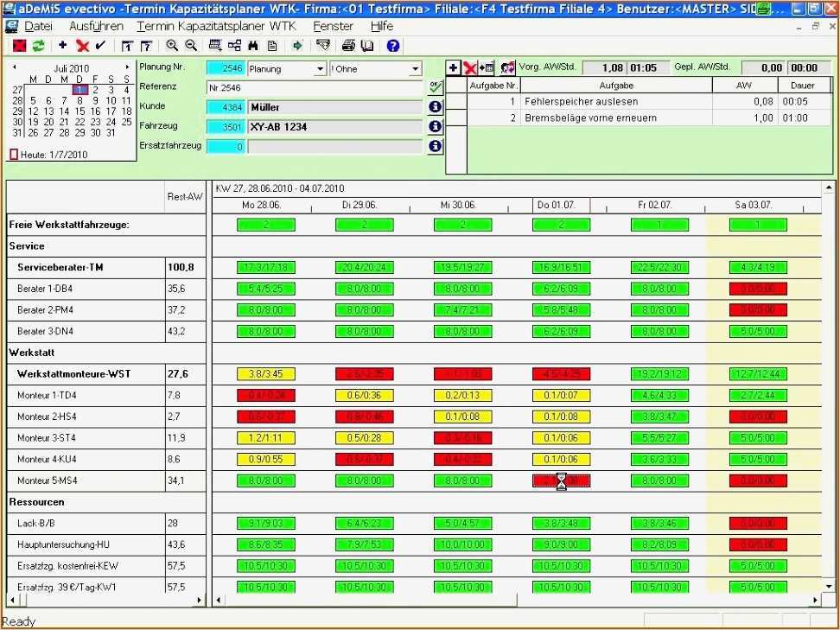Viewport: 840px width, 630px height.
Task: Click the funnel filter icon in toolbar
Action: tap(323, 46)
